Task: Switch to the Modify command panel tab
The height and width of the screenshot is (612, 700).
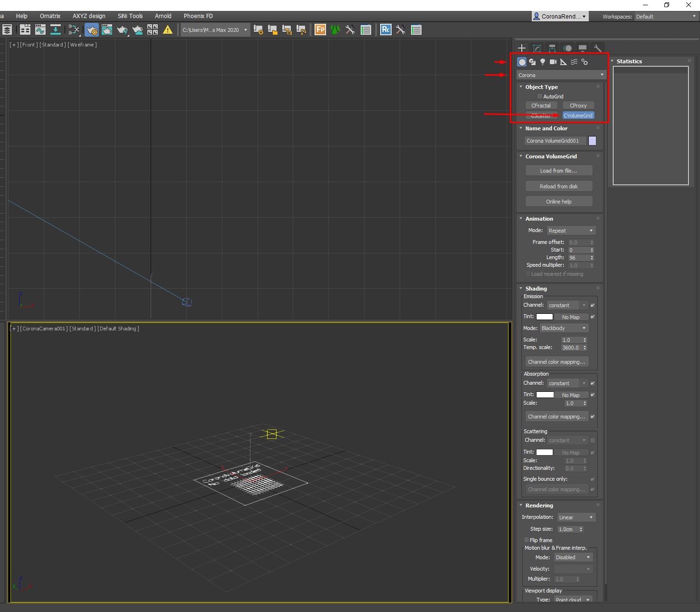Action: coord(537,48)
